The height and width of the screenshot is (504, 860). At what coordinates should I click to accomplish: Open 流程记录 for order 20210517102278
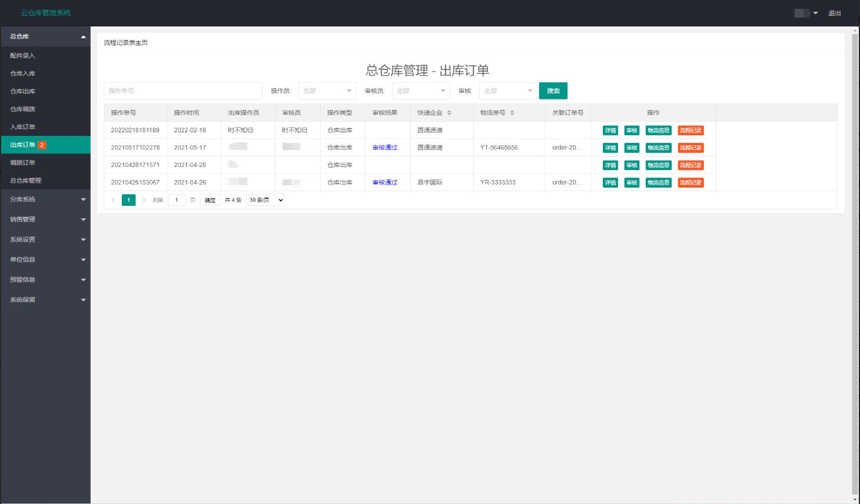pyautogui.click(x=690, y=148)
